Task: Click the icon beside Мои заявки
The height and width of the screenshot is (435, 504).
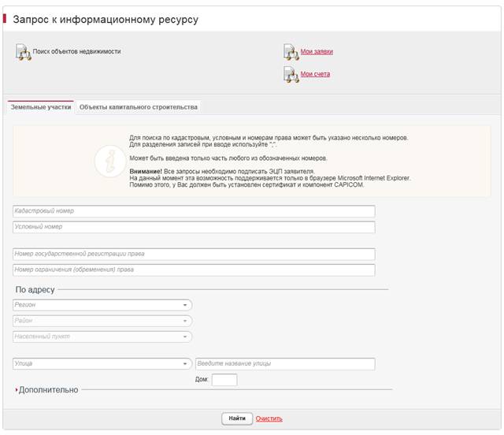Action: tap(291, 53)
